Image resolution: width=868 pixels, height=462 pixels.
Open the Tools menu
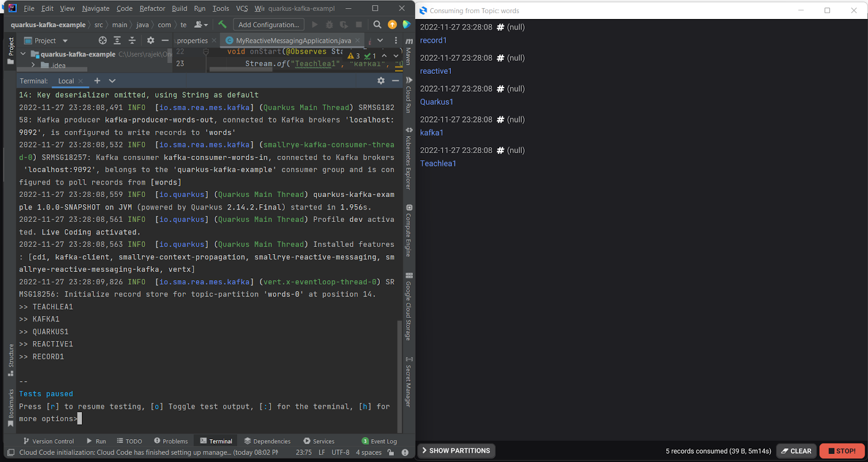[x=221, y=8]
